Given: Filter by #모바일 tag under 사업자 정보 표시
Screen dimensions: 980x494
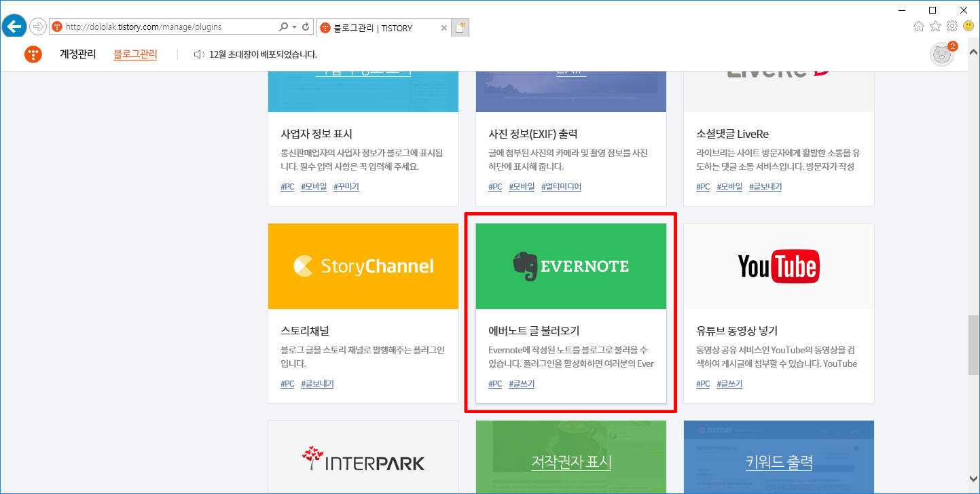Looking at the screenshot, I should click(314, 187).
